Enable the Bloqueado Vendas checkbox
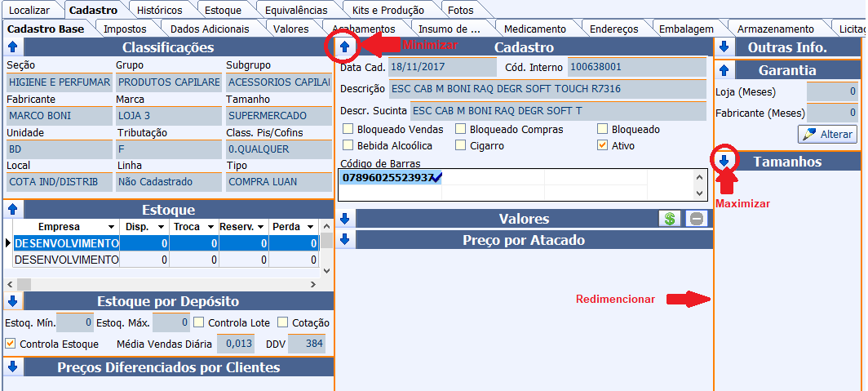Viewport: 868px width, 391px height. tap(348, 129)
